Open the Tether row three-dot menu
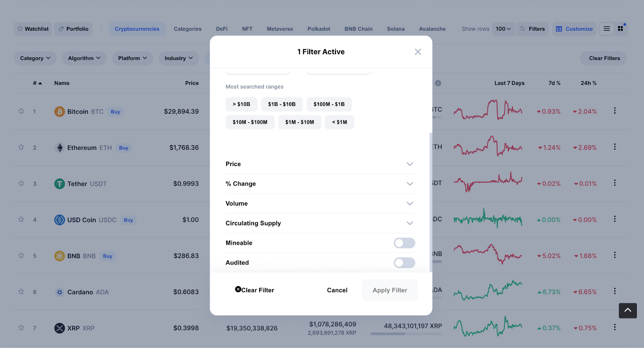 click(615, 183)
